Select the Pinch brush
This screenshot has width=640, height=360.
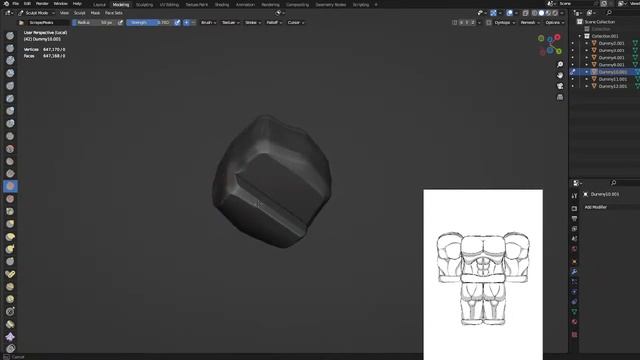[10, 211]
